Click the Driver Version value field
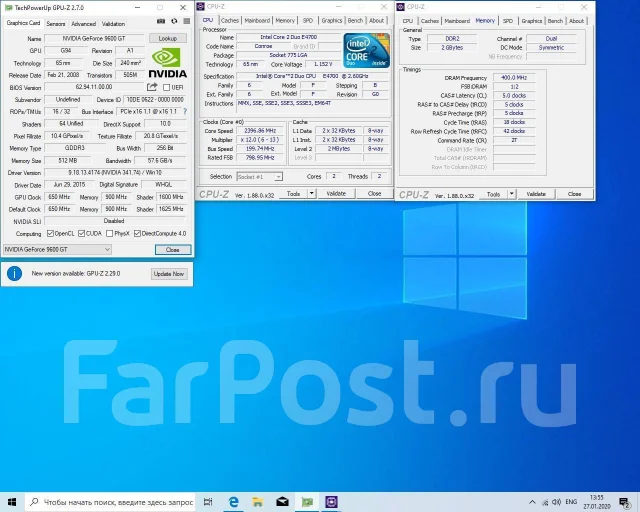 click(115, 173)
